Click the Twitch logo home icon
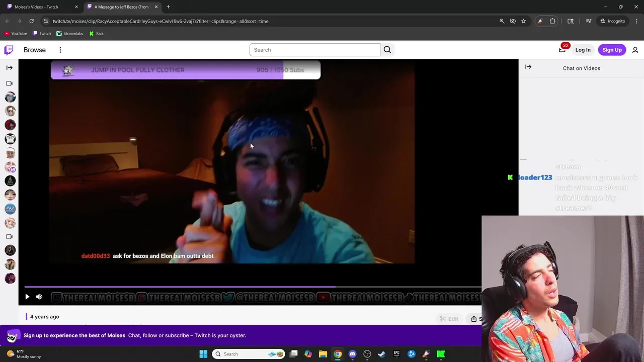 pos(9,50)
